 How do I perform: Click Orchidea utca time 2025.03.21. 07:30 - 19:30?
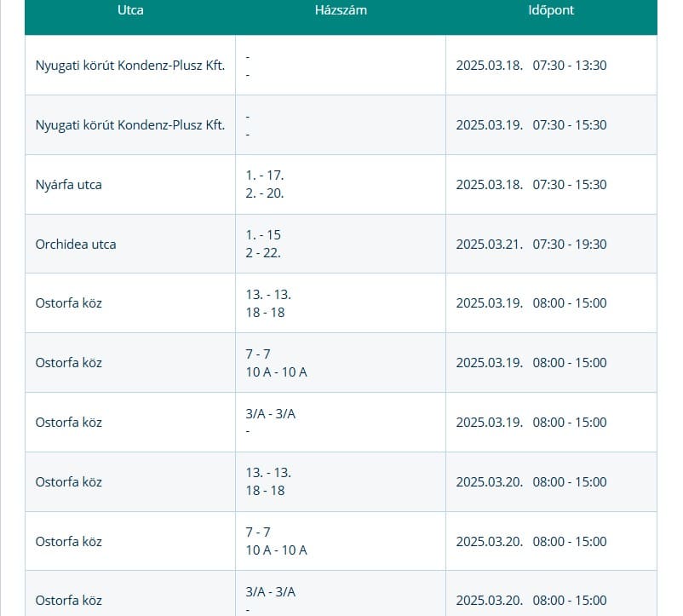531,244
